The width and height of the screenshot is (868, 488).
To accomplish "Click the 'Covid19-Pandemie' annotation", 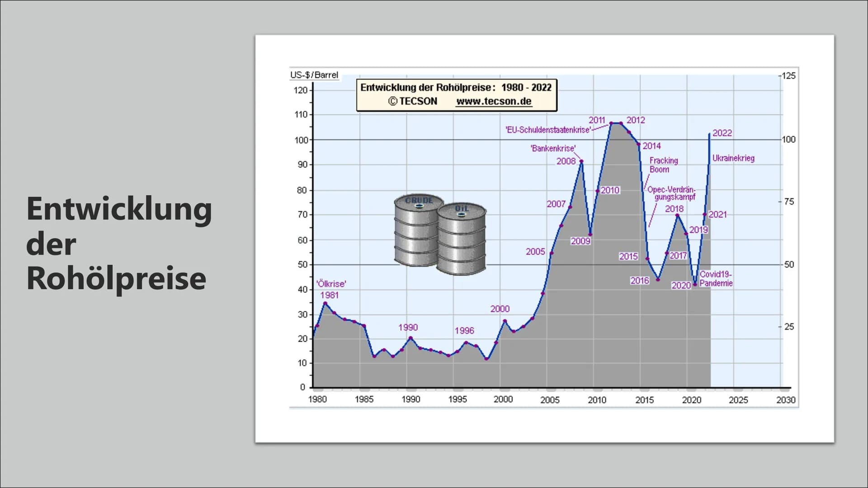I will [716, 279].
